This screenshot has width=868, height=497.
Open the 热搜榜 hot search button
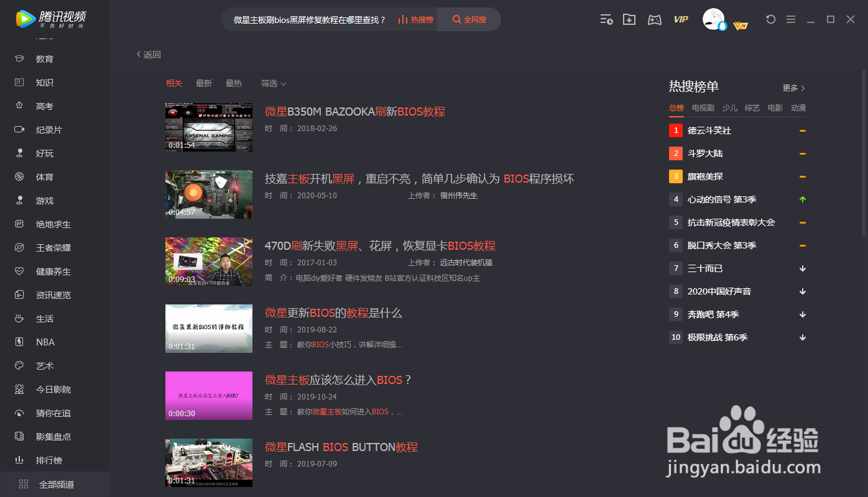tap(416, 19)
